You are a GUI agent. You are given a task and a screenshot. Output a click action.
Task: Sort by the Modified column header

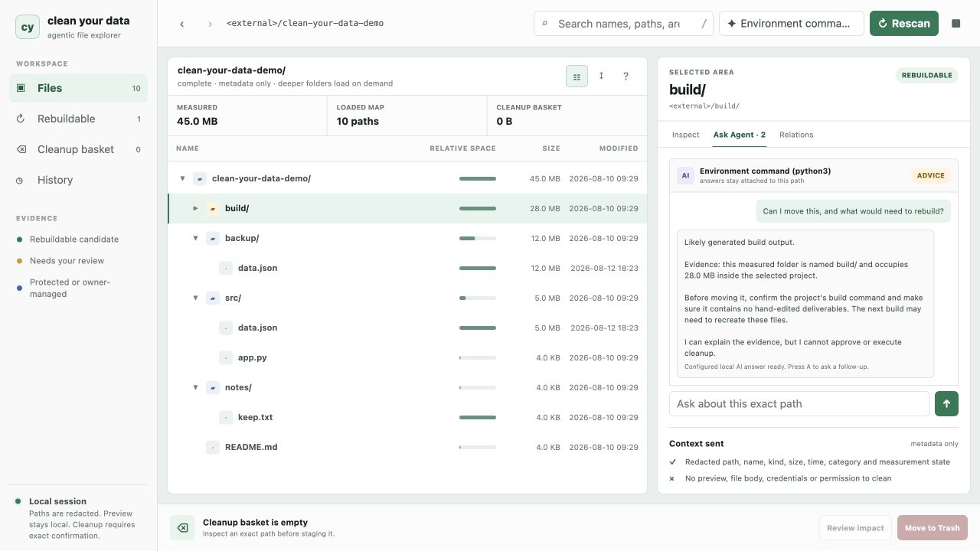pos(619,148)
